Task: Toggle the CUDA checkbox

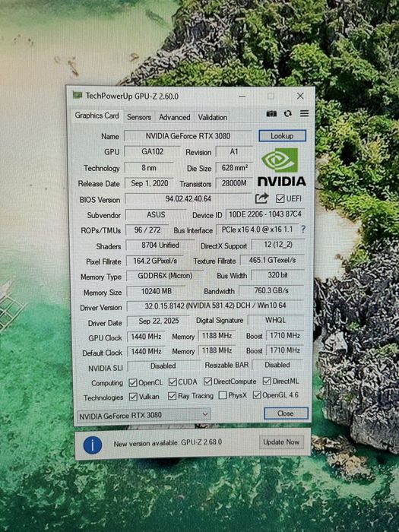Action: pos(173,382)
